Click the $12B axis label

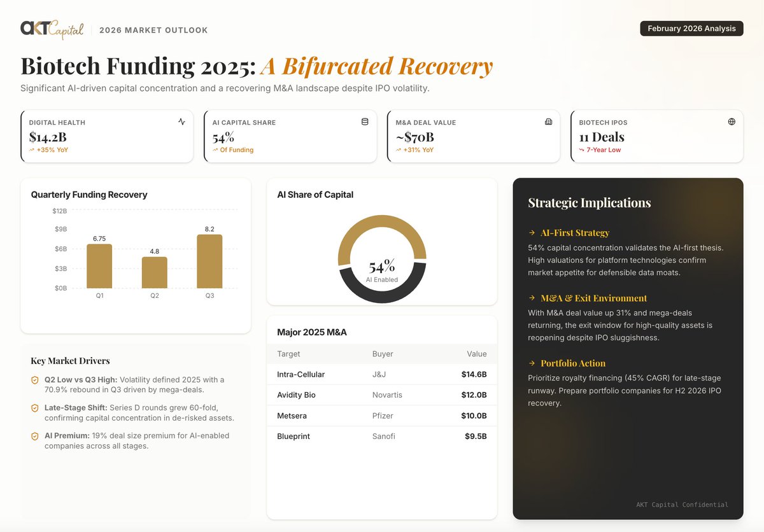(60, 210)
